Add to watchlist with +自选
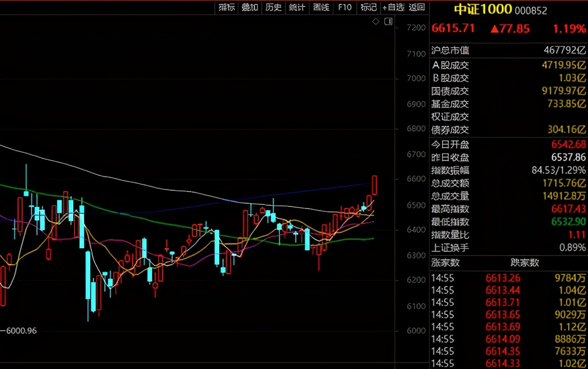 pyautogui.click(x=393, y=7)
